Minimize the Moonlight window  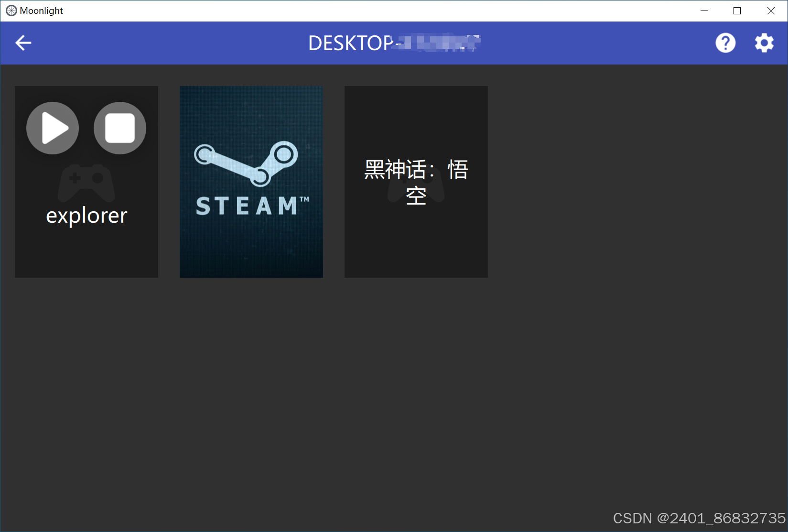pyautogui.click(x=704, y=11)
